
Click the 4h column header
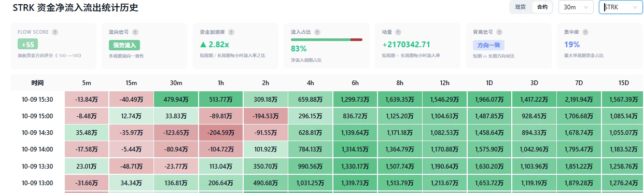pos(310,83)
